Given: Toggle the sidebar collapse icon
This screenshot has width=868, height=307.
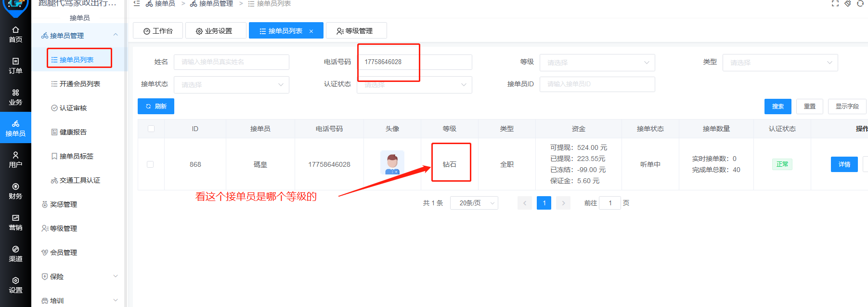Looking at the screenshot, I should pyautogui.click(x=137, y=3).
